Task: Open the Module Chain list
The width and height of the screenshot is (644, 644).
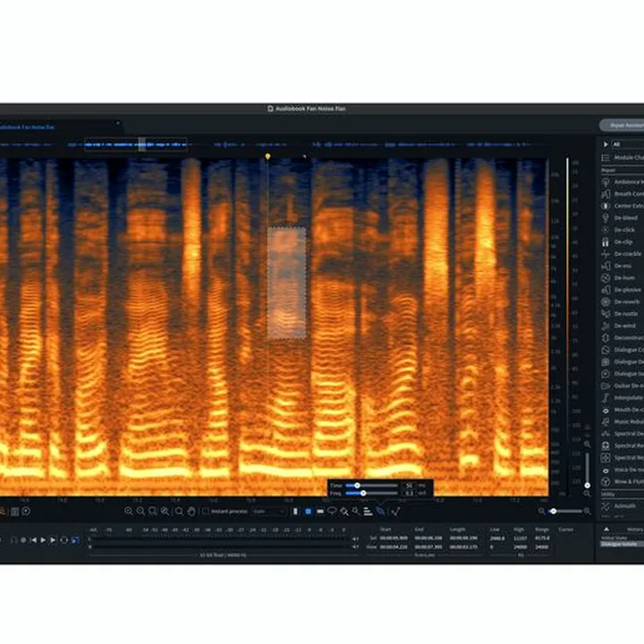Action: [623, 157]
